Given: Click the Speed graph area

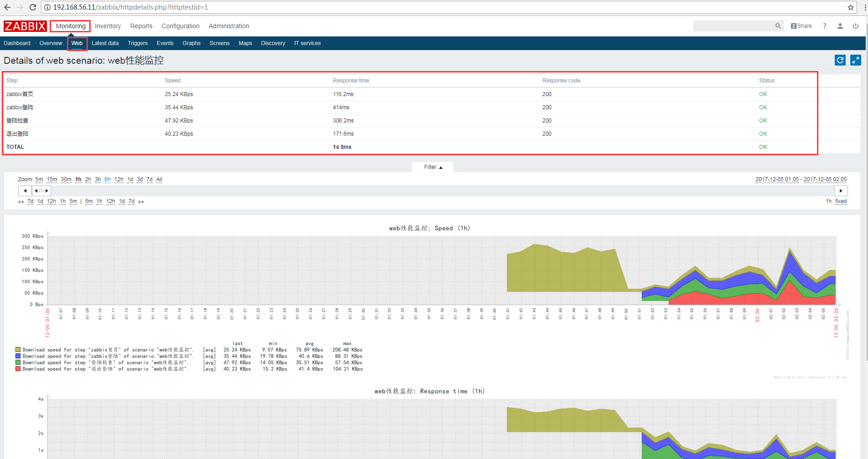Looking at the screenshot, I should (x=442, y=270).
